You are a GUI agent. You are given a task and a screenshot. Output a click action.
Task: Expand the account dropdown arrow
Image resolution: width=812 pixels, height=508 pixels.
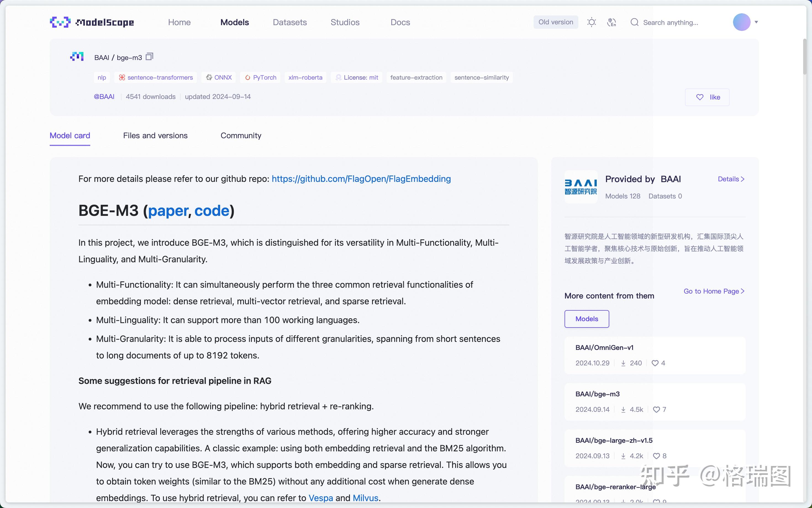click(x=756, y=22)
